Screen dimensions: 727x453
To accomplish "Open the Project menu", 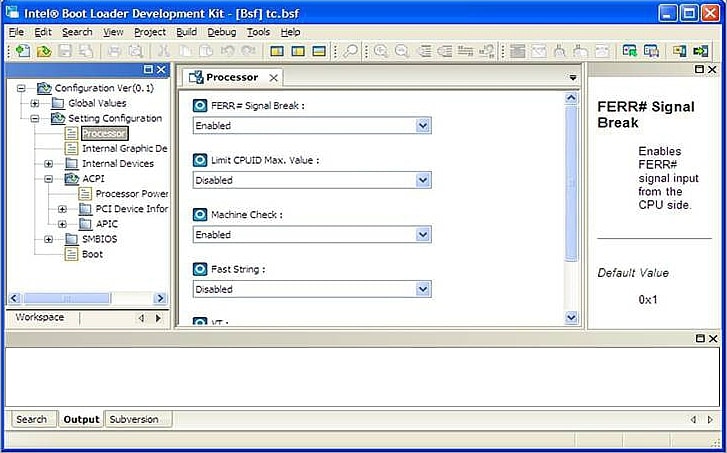I will pos(150,32).
